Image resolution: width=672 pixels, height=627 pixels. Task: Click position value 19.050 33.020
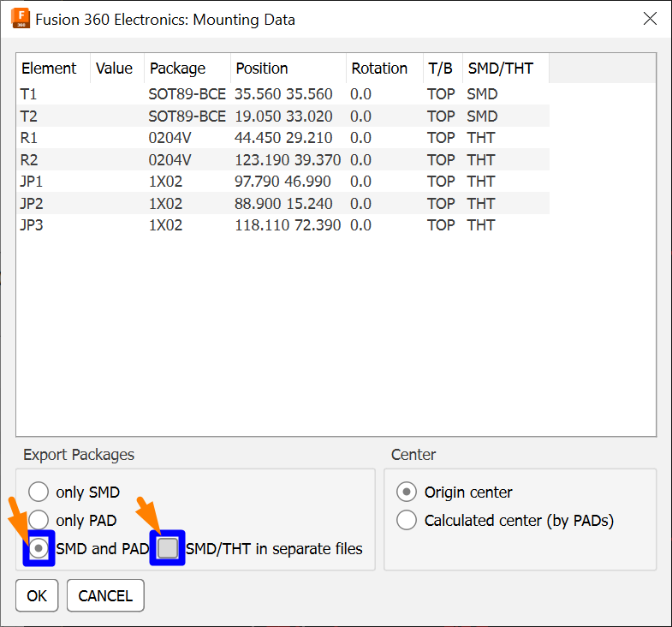click(x=283, y=116)
